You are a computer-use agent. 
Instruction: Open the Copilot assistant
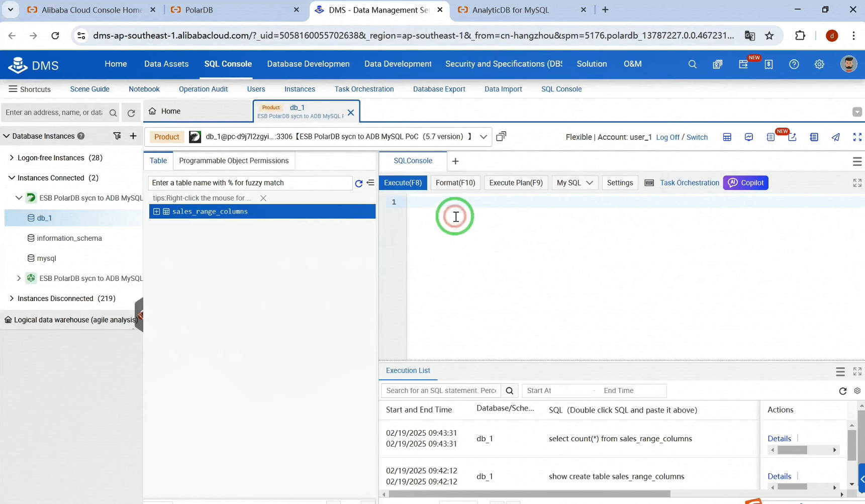click(745, 183)
